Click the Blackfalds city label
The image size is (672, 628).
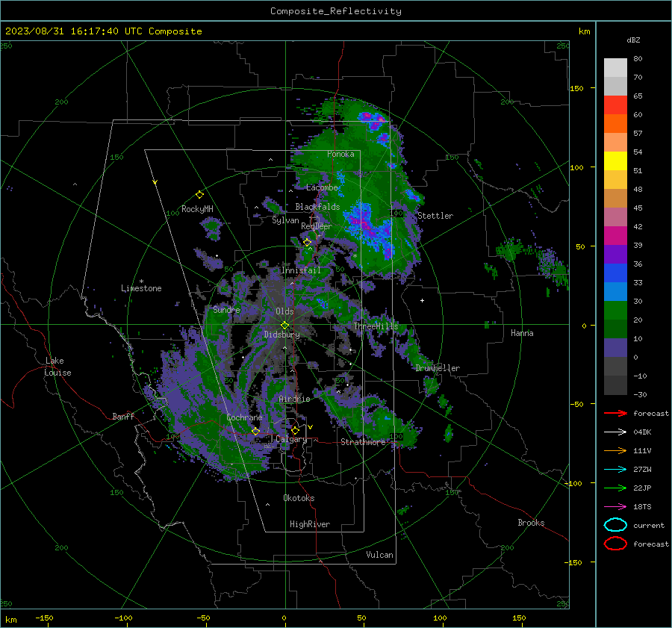317,207
